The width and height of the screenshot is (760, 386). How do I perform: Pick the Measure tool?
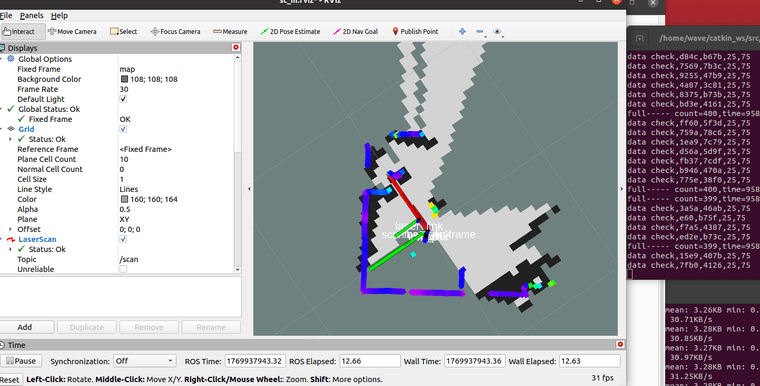[230, 32]
